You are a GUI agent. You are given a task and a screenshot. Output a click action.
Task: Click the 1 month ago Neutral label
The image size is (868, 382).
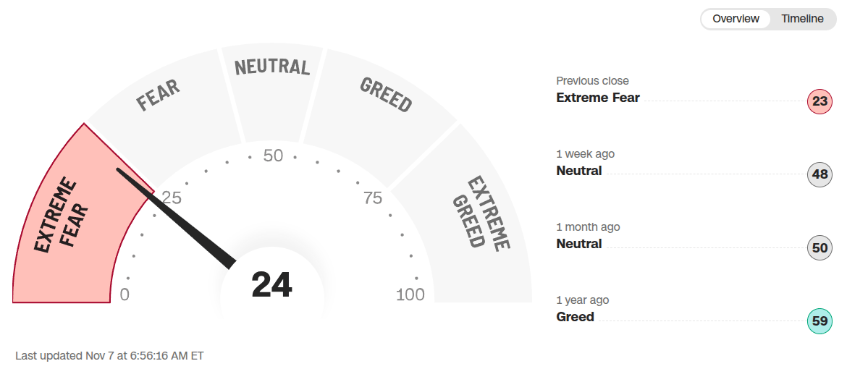(579, 244)
